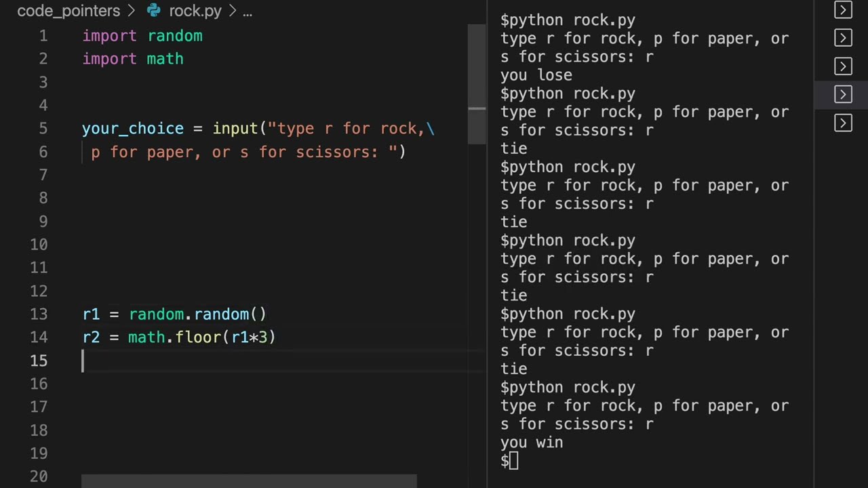868x488 pixels.
Task: Click the first '$python rock.py' command in terminal
Action: click(568, 20)
